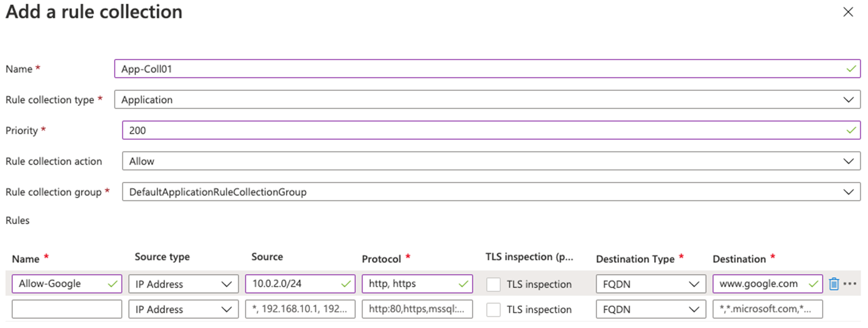868x328 pixels.
Task: Edit the Protocol field http, https
Action: [417, 284]
